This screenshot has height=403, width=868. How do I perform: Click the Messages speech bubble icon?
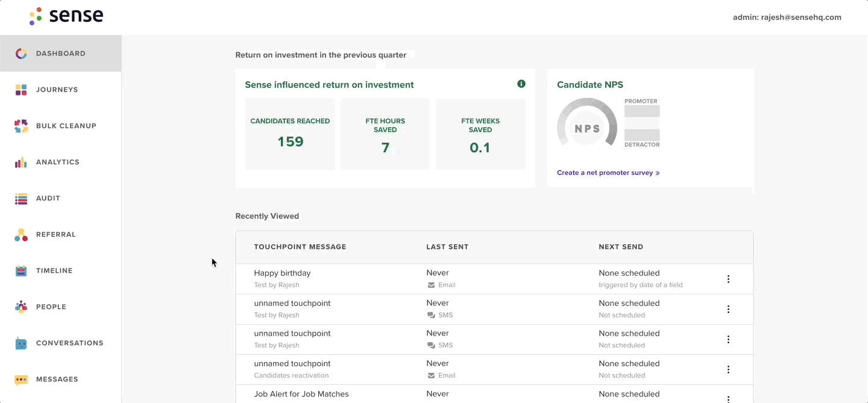click(21, 379)
